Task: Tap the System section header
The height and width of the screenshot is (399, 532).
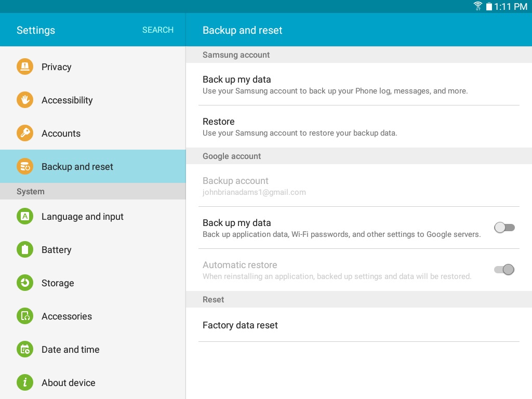Action: [x=93, y=191]
